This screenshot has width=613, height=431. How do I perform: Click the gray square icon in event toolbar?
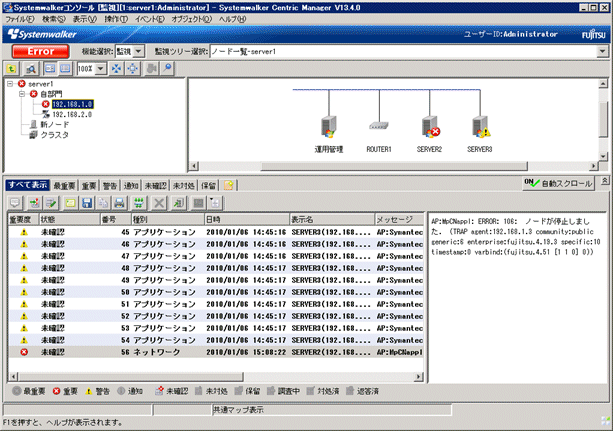pyautogui.click(x=199, y=203)
